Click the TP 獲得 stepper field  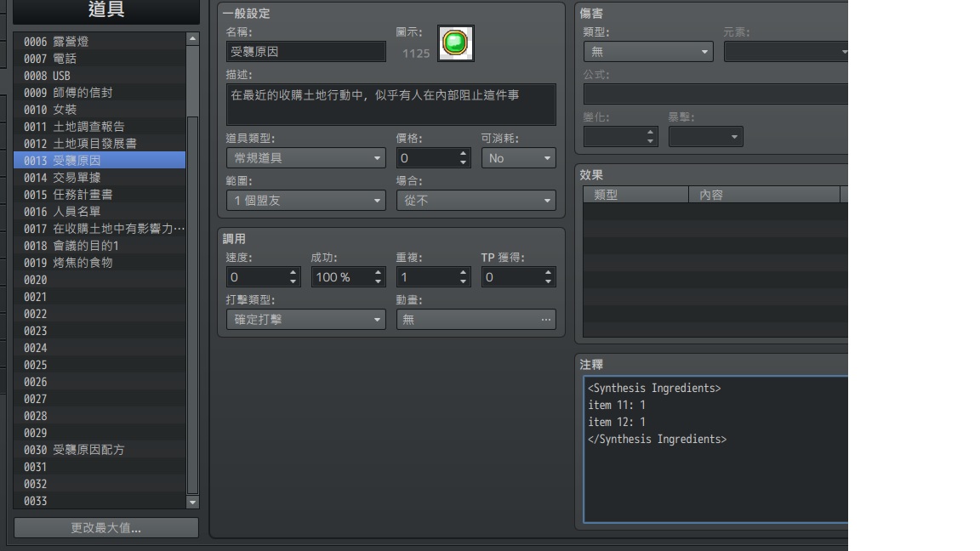point(518,276)
